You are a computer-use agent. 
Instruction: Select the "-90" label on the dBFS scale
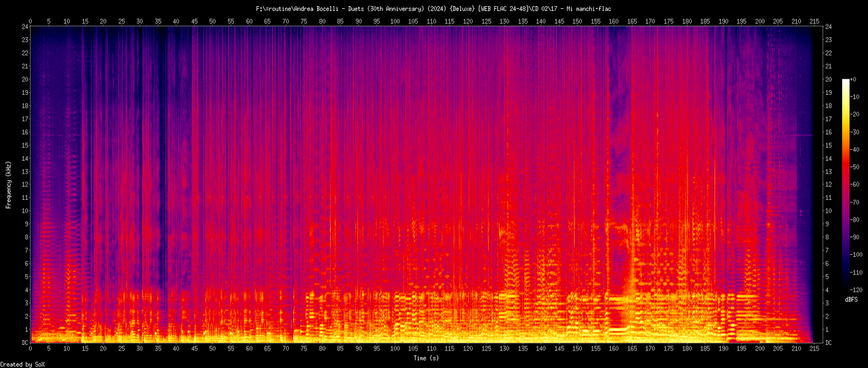click(x=856, y=237)
